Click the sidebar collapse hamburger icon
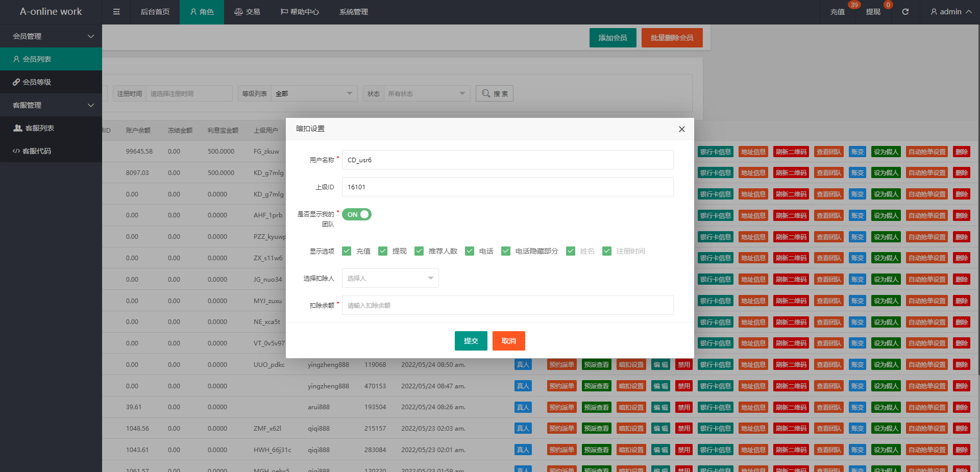The width and height of the screenshot is (980, 472). [x=116, y=12]
